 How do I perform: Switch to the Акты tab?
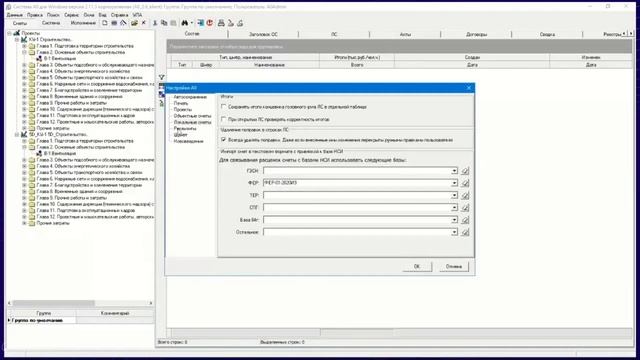(405, 34)
